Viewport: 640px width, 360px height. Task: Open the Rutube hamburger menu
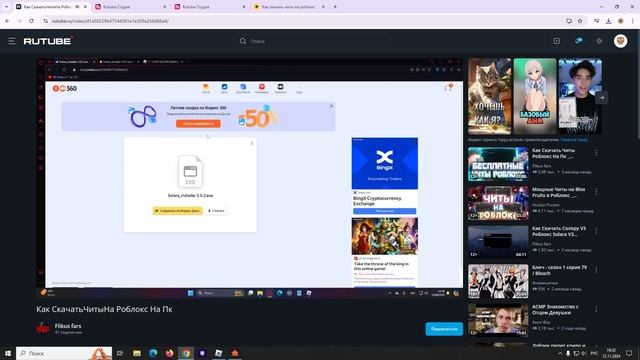click(12, 41)
